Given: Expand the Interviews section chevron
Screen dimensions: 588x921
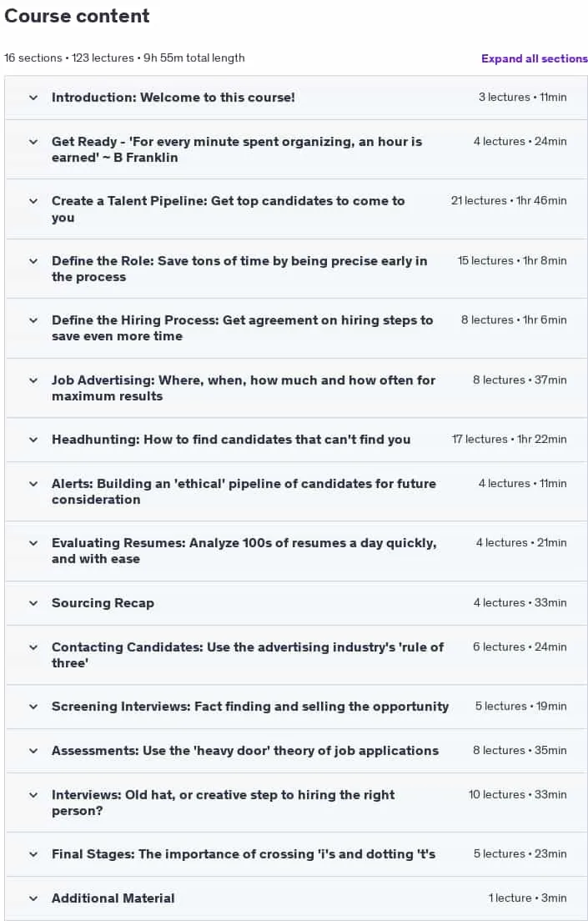Looking at the screenshot, I should click(x=33, y=795).
